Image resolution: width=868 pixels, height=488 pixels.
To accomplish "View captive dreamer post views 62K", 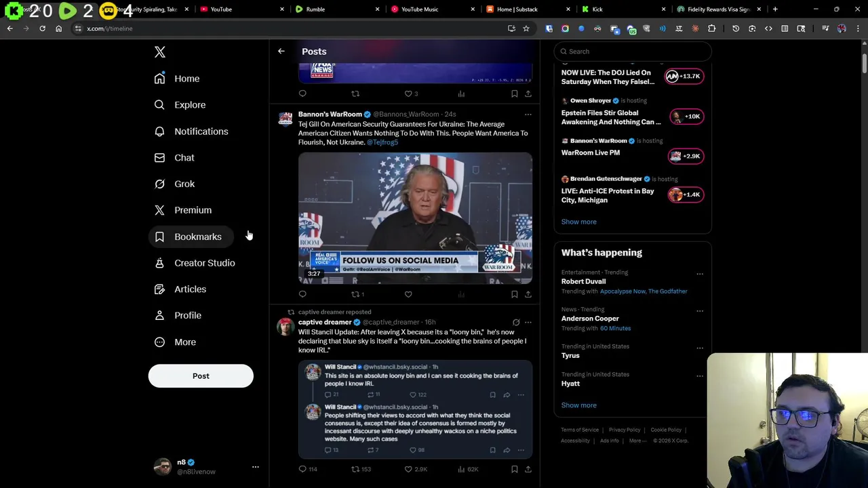I will 468,469.
